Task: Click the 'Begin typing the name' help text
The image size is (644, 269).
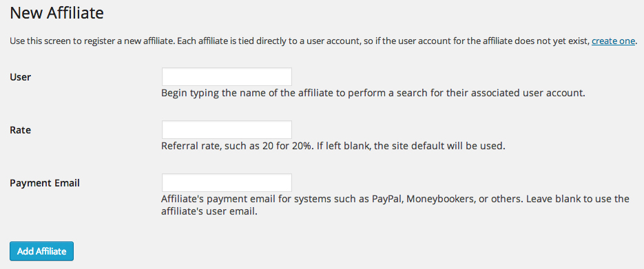Action: pos(373,93)
